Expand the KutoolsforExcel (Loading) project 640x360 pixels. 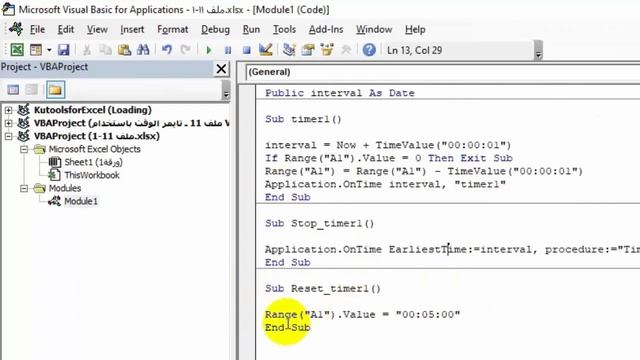click(8, 110)
